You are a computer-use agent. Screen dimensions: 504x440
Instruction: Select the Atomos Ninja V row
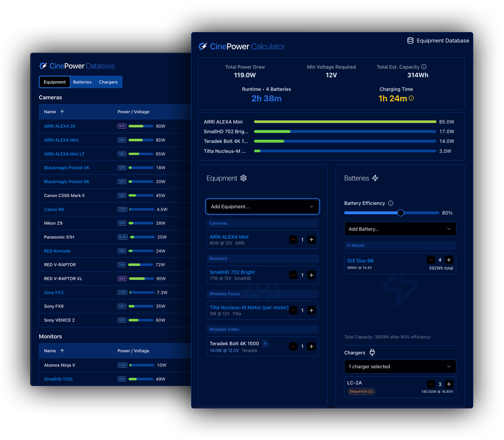click(x=115, y=365)
